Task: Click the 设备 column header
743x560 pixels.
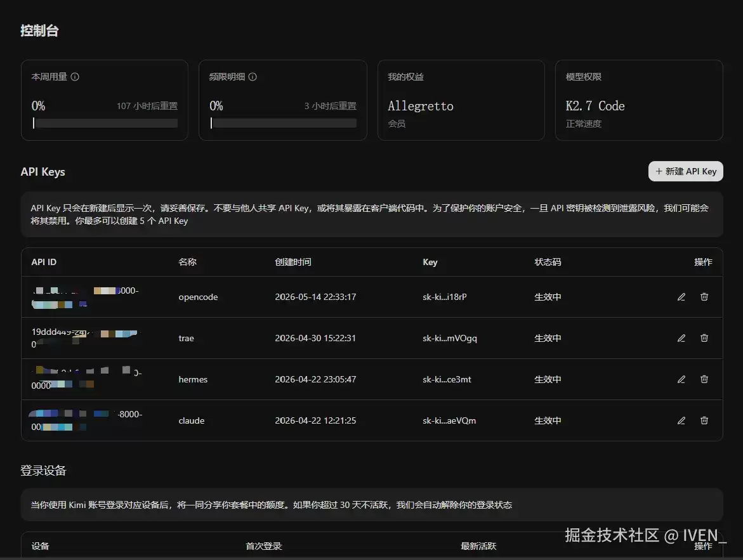Action: [40, 546]
